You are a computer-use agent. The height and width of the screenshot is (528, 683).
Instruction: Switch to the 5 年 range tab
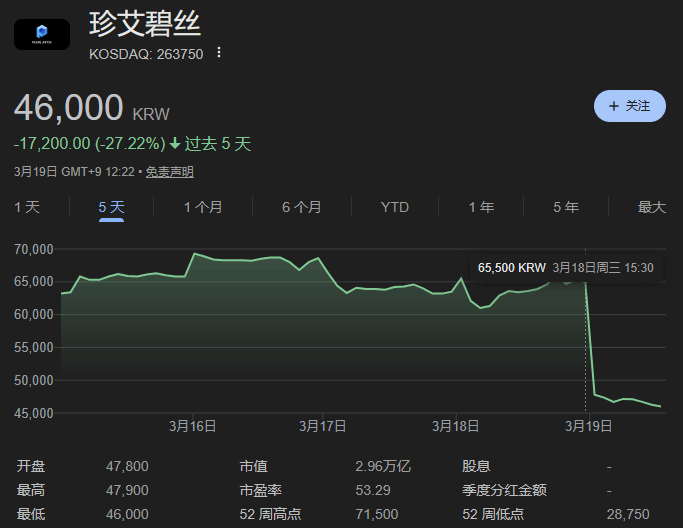pyautogui.click(x=566, y=207)
